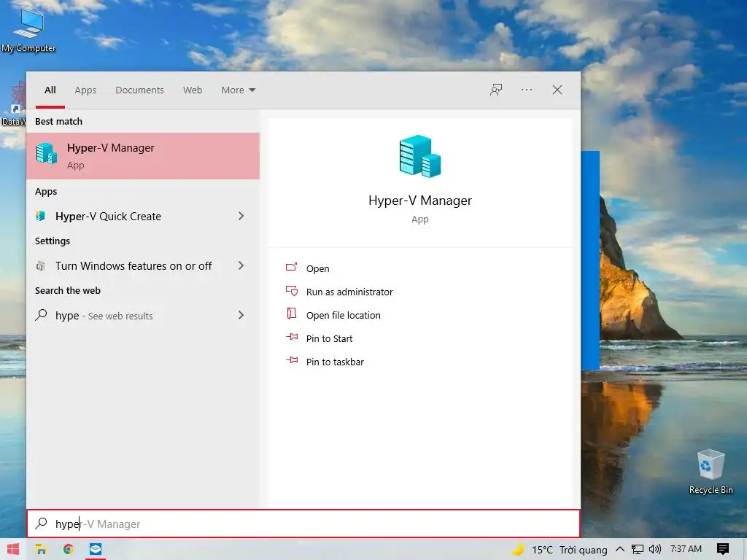Click the web search magnifier beside hype
Viewport: 747px width, 560px height.
pyautogui.click(x=41, y=315)
